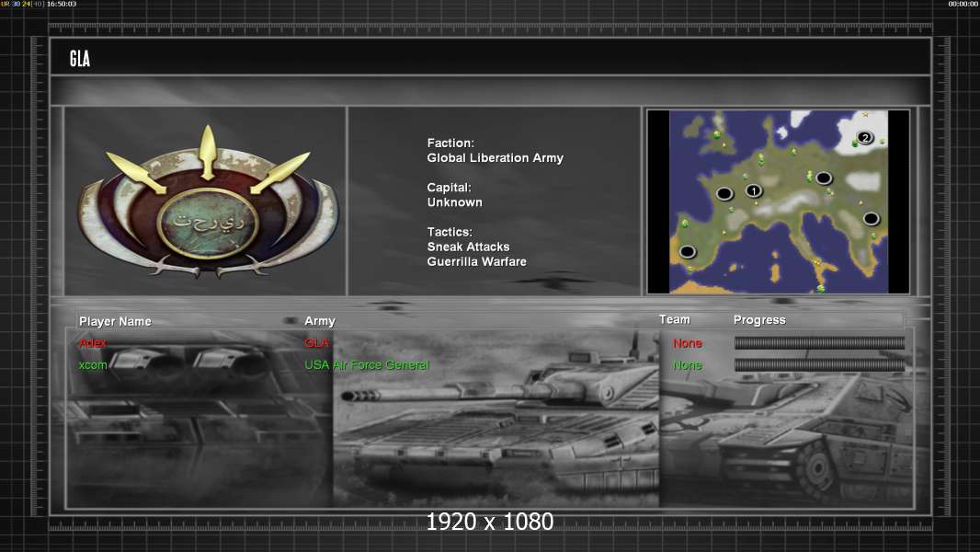Click Adex's red 'None' team value
980x552 pixels.
(x=688, y=343)
